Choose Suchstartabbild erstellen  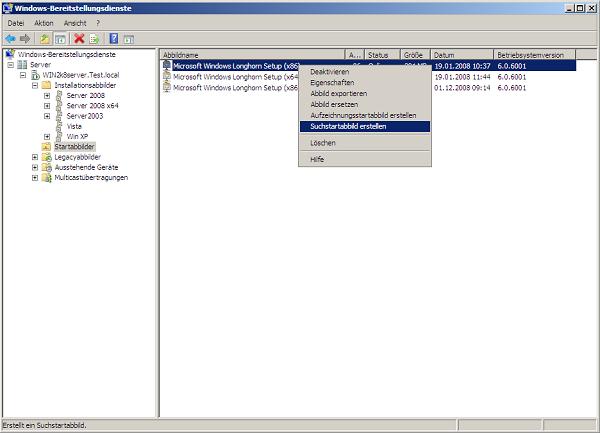coord(365,126)
